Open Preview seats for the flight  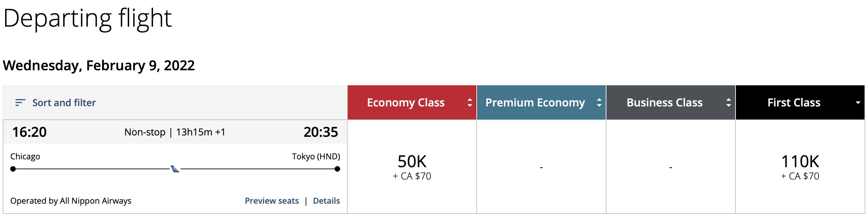pyautogui.click(x=272, y=201)
